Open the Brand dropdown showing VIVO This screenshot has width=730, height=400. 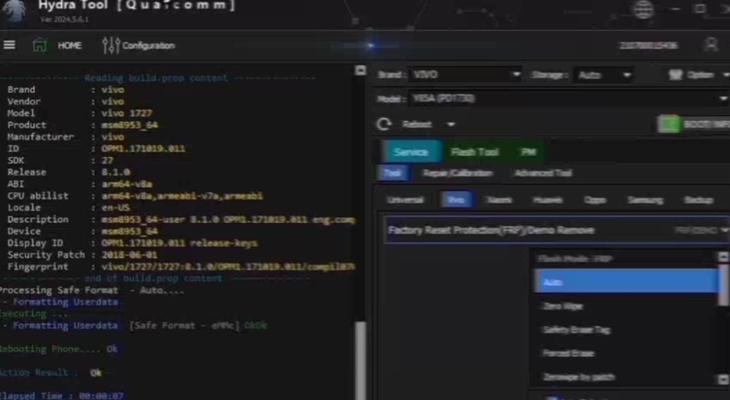[x=465, y=75]
